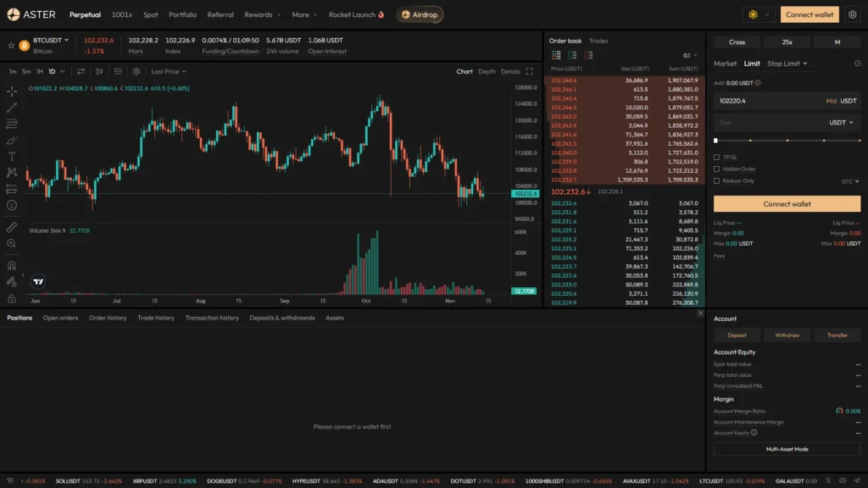Enable the TP/SL checkbox

(x=717, y=158)
